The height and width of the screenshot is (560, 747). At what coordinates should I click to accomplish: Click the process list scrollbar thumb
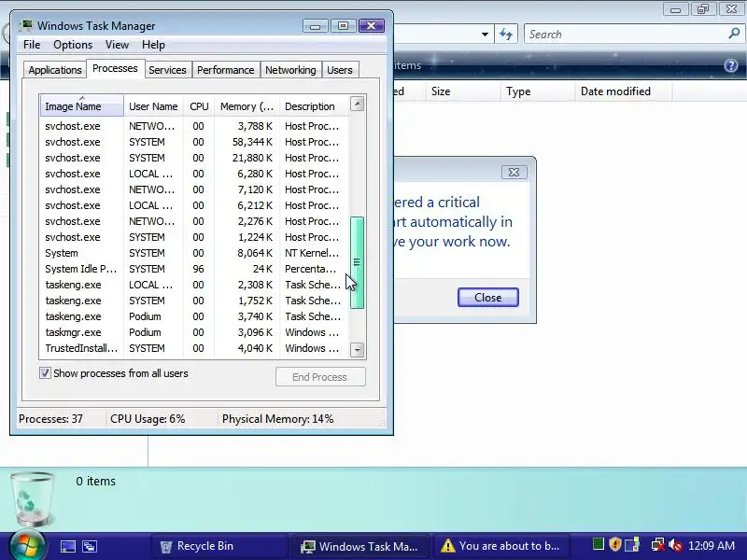(357, 262)
